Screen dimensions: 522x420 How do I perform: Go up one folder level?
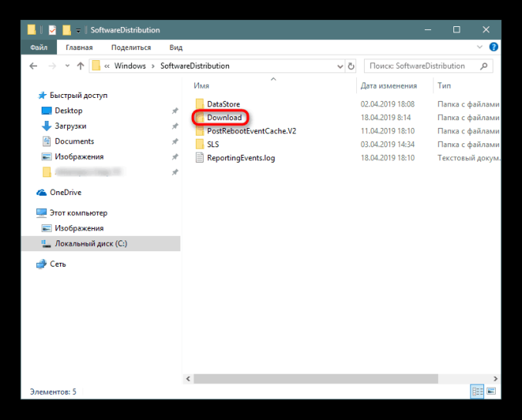point(80,66)
